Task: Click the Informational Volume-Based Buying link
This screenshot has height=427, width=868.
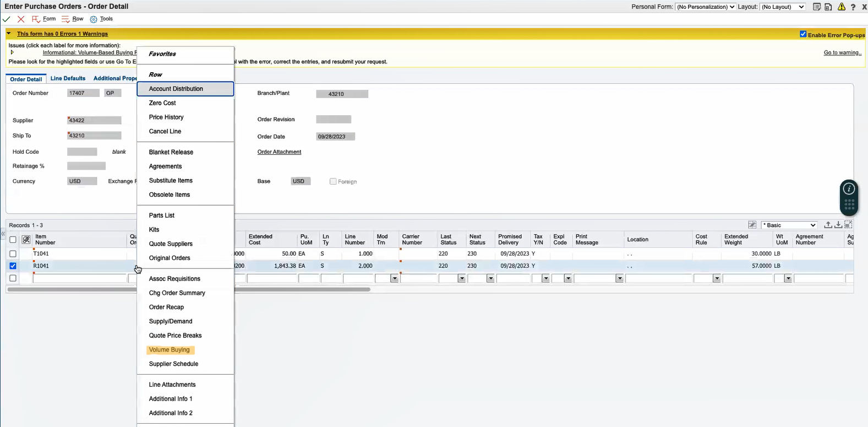Action: point(90,53)
